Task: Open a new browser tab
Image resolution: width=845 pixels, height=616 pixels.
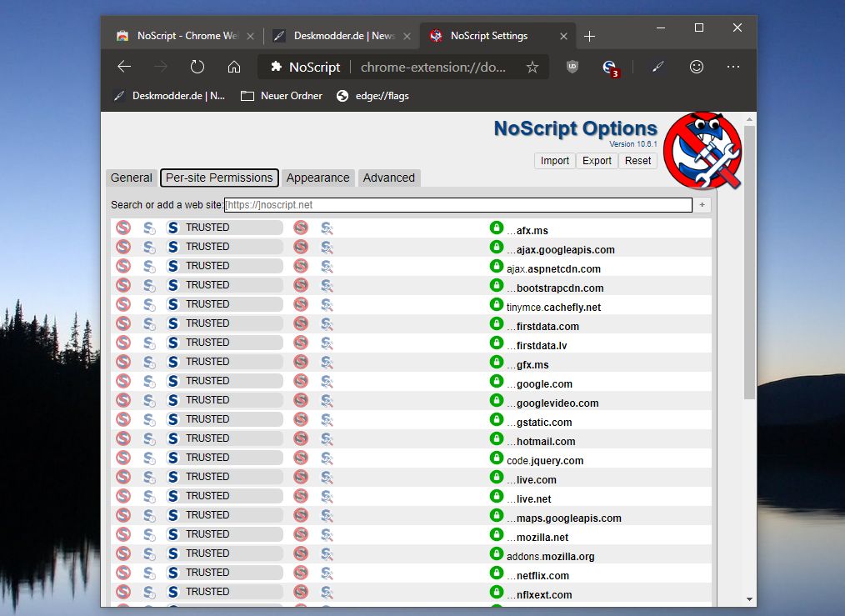Action: 589,36
